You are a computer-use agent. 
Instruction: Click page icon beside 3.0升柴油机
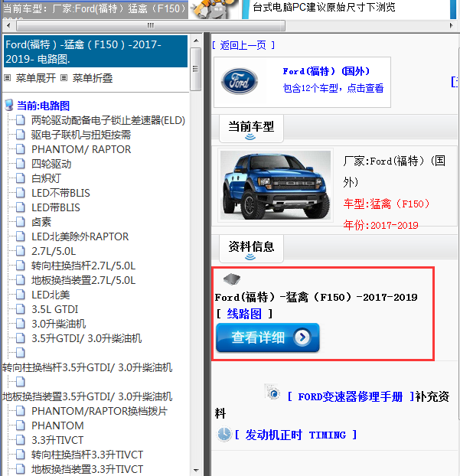point(21,324)
